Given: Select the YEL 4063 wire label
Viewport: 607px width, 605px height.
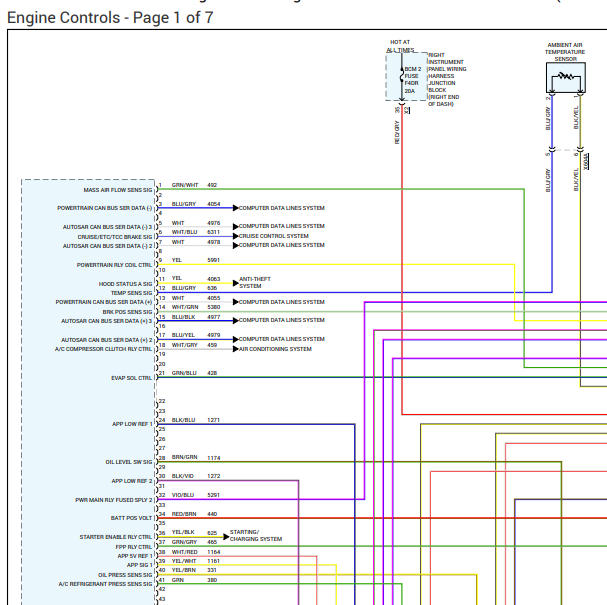Looking at the screenshot, I should (196, 279).
